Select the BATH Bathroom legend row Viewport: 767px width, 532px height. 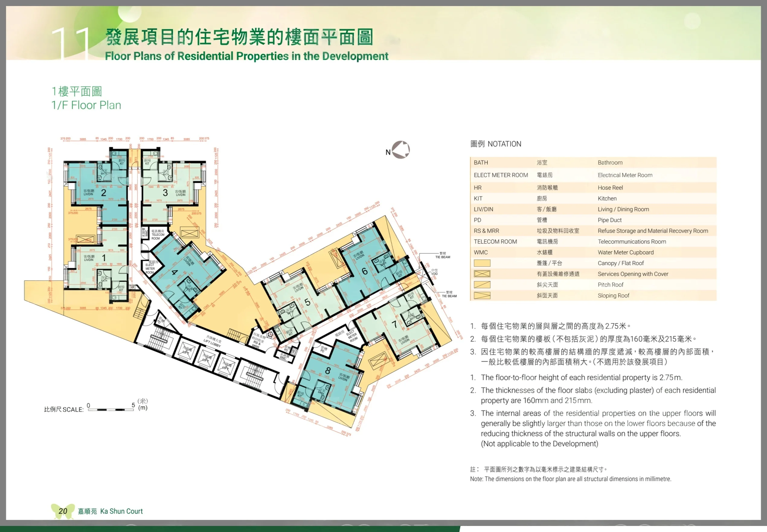pos(593,163)
